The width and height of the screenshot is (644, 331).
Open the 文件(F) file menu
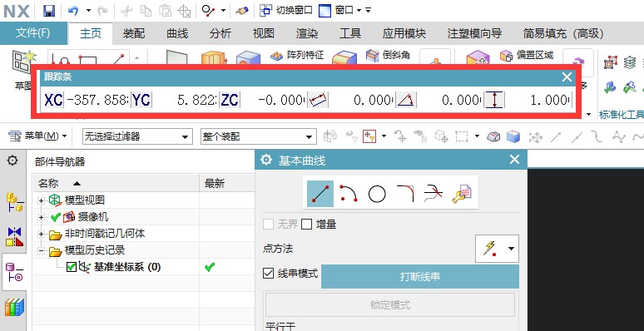pos(32,33)
